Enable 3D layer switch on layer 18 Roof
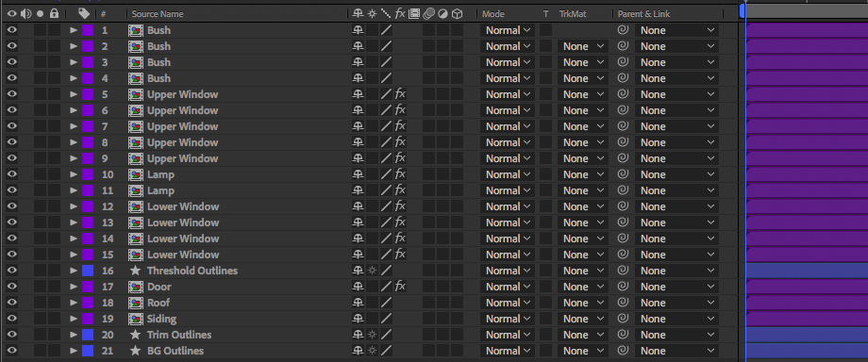Screen dimensions: 868x362 457,303
